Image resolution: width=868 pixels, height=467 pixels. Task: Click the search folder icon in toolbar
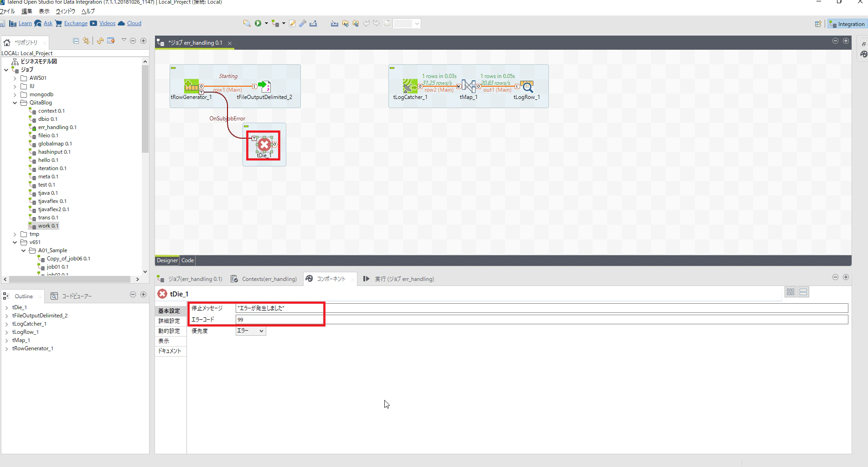tap(247, 23)
